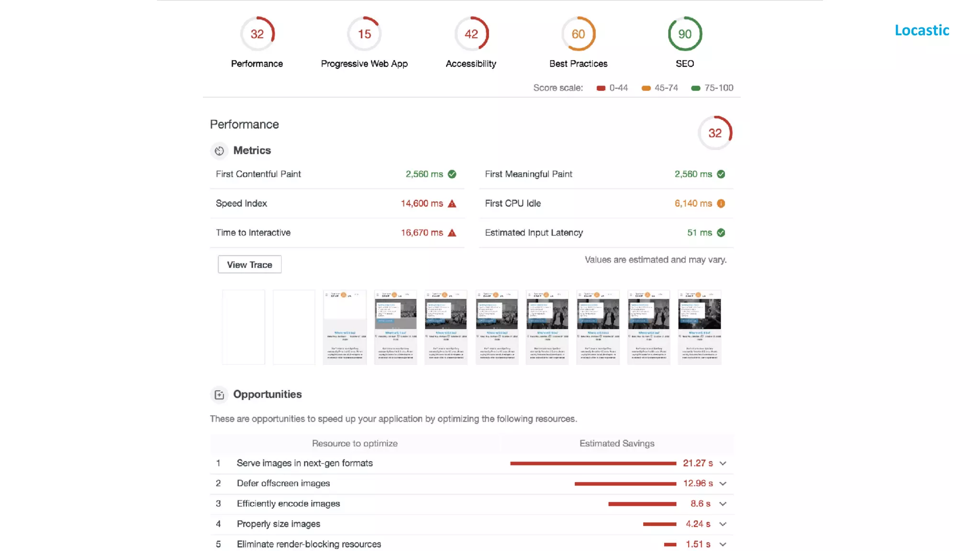Click red warning triangle beside Time to Interactive
The height and width of the screenshot is (551, 980).
(x=452, y=233)
